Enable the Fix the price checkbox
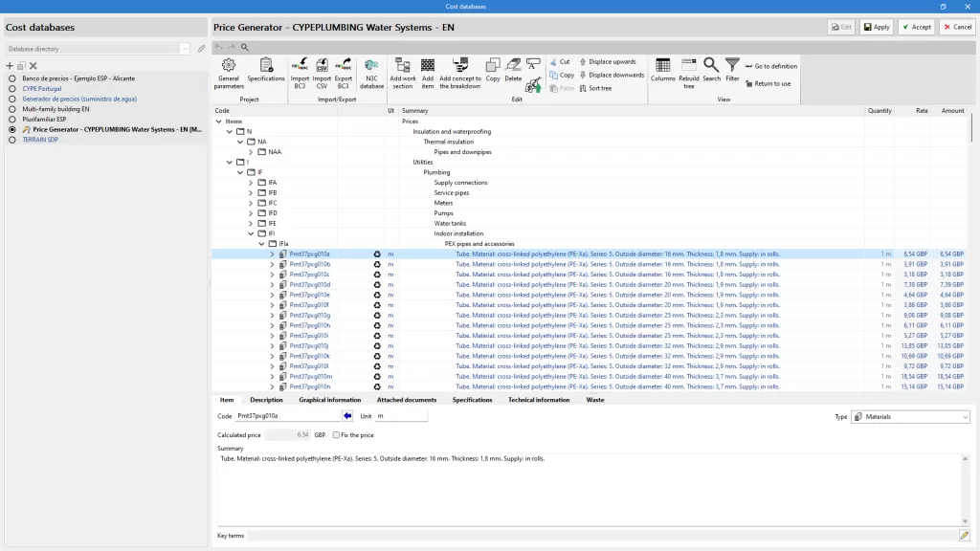The image size is (980, 551). point(336,435)
